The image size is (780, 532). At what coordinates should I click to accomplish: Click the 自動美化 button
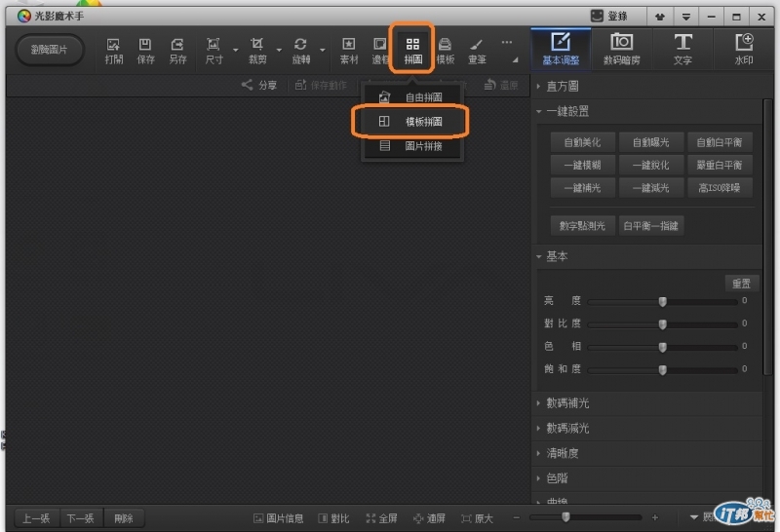coord(582,142)
